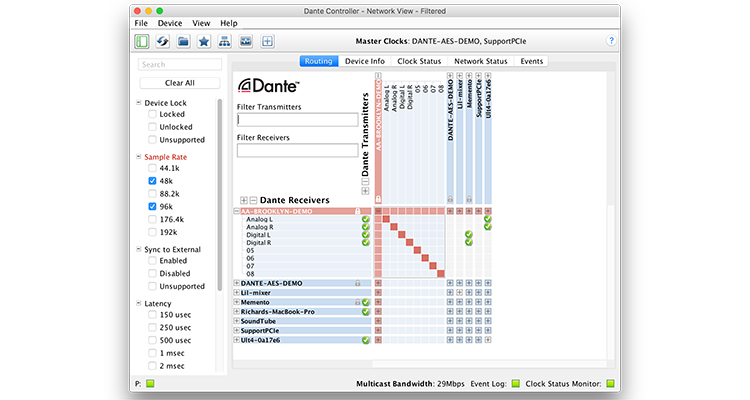Click the routing grid horizontal scrollbar

[489, 365]
